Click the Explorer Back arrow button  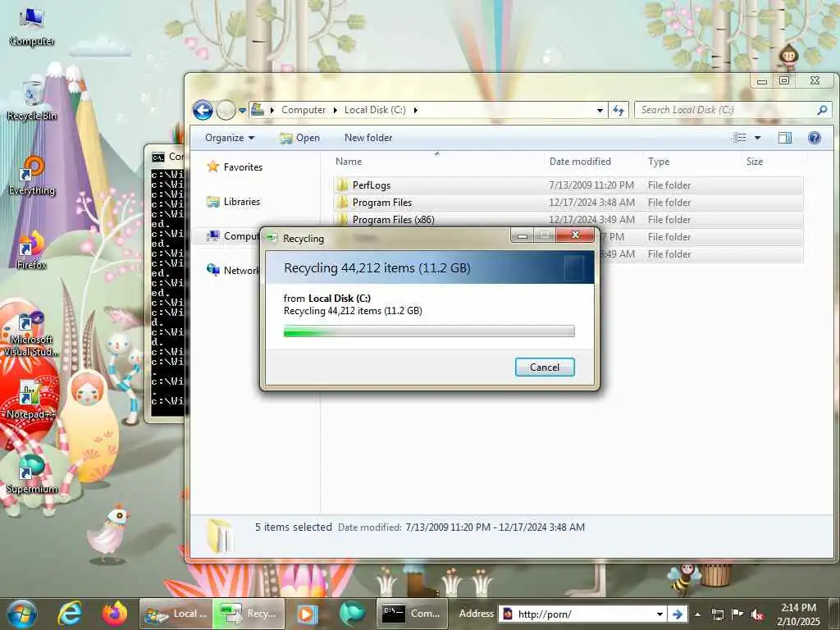(203, 111)
